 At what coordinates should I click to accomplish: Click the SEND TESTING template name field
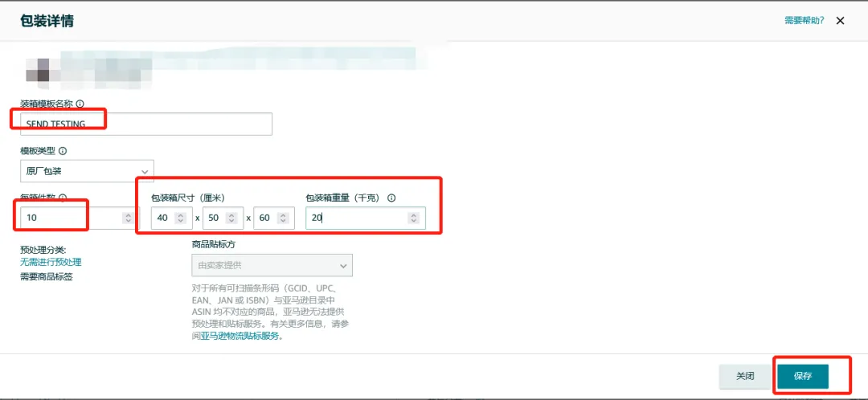click(146, 124)
